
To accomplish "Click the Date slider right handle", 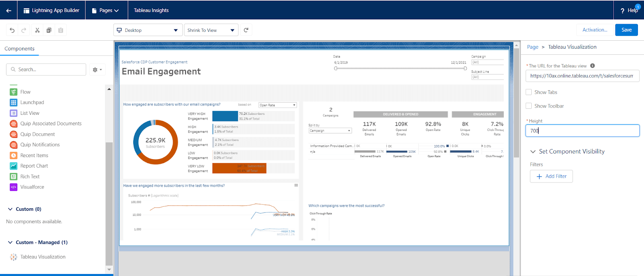I will click(x=465, y=68).
